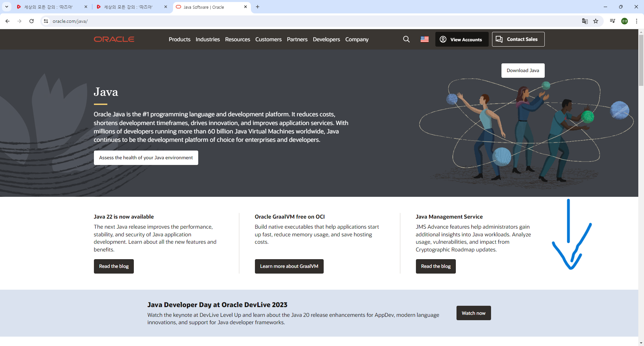The height and width of the screenshot is (346, 644).
Task: Click the US flag country selector
Action: [425, 39]
